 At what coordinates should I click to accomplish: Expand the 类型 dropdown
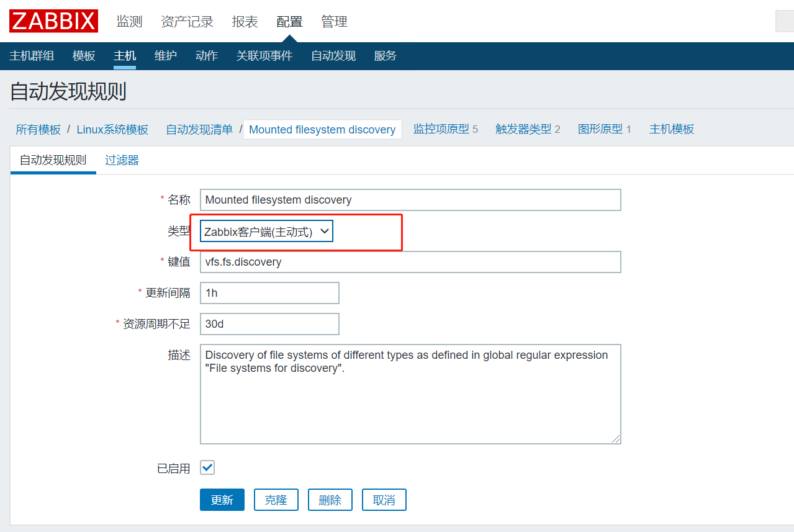266,232
